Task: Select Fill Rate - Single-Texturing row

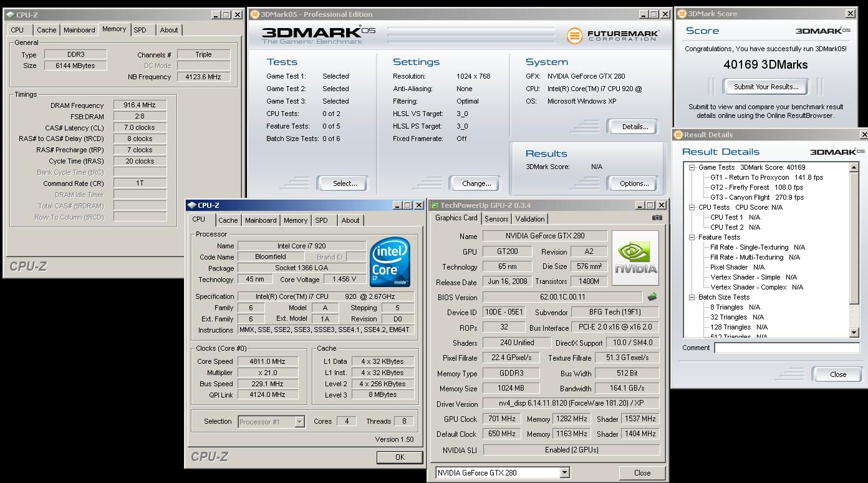Action: pyautogui.click(x=757, y=247)
